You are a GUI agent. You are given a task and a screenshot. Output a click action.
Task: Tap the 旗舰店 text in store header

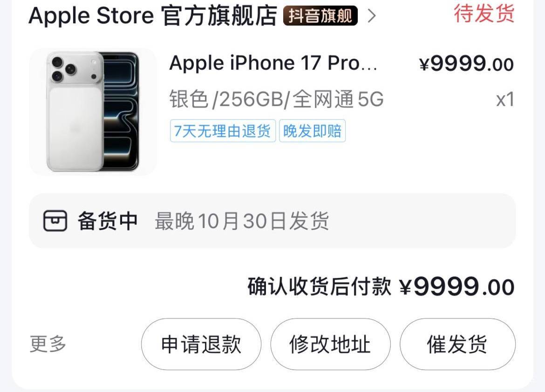coord(242,16)
